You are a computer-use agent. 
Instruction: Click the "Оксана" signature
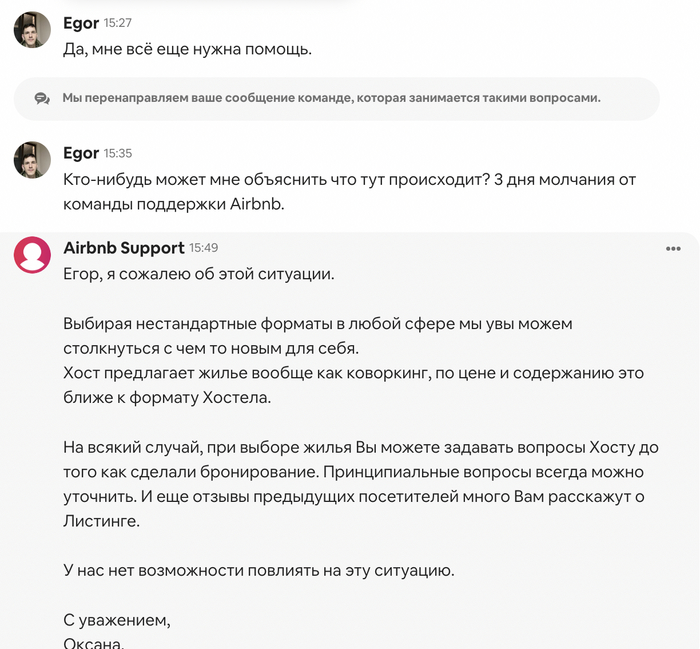coord(94,642)
